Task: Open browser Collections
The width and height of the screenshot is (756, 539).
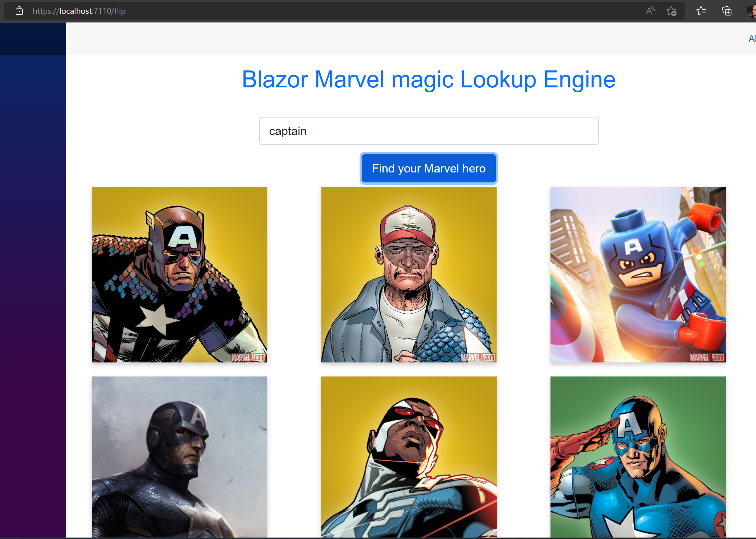Action: (x=726, y=11)
